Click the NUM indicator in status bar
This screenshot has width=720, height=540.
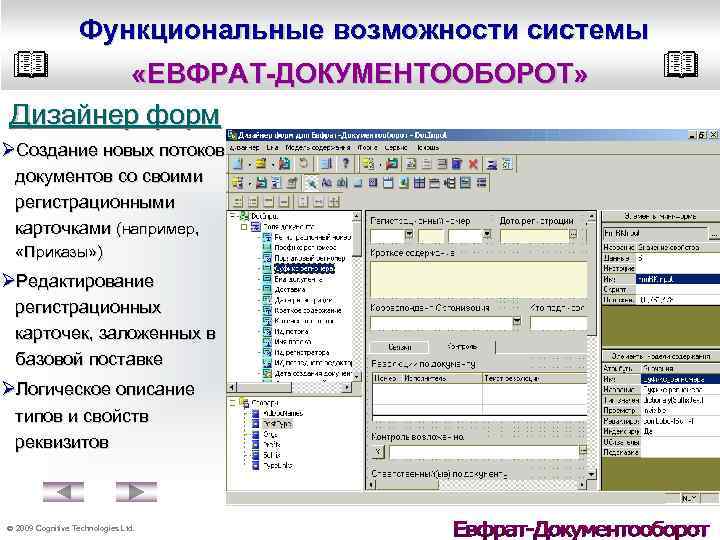coord(690,498)
